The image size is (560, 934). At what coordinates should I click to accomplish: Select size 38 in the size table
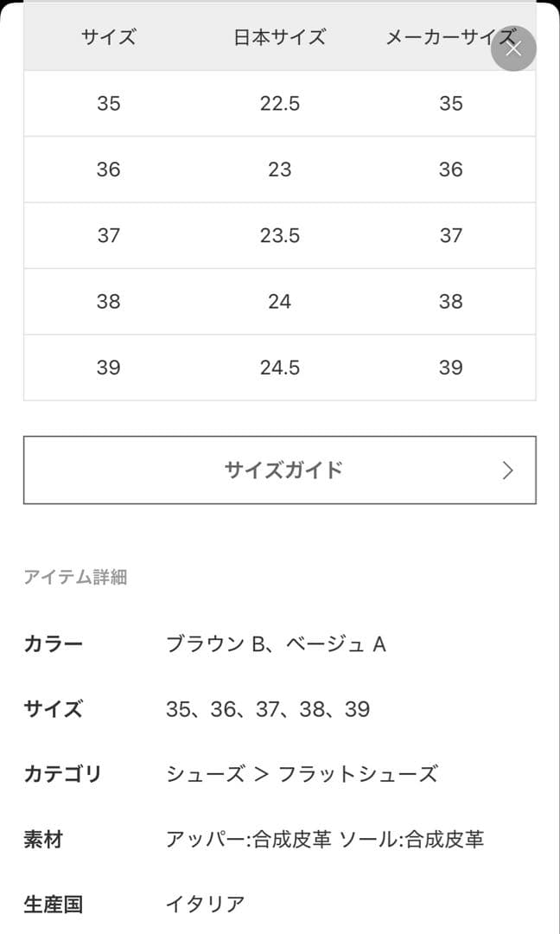point(110,301)
